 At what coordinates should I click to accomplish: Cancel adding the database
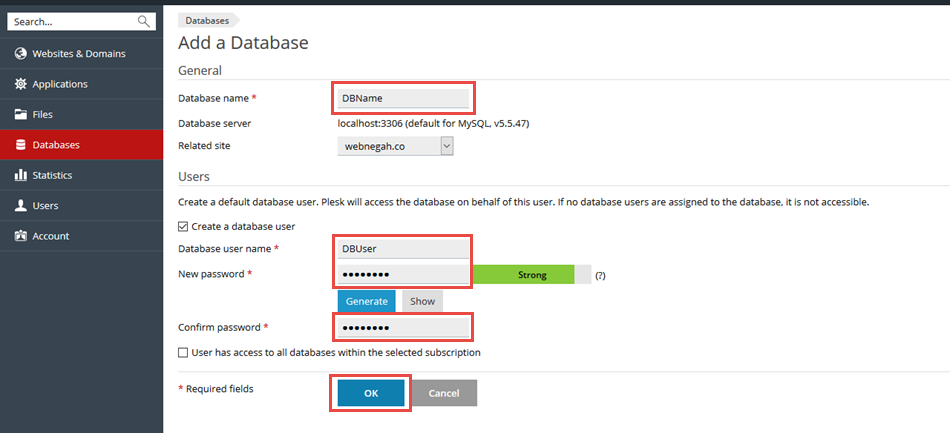coord(443,393)
